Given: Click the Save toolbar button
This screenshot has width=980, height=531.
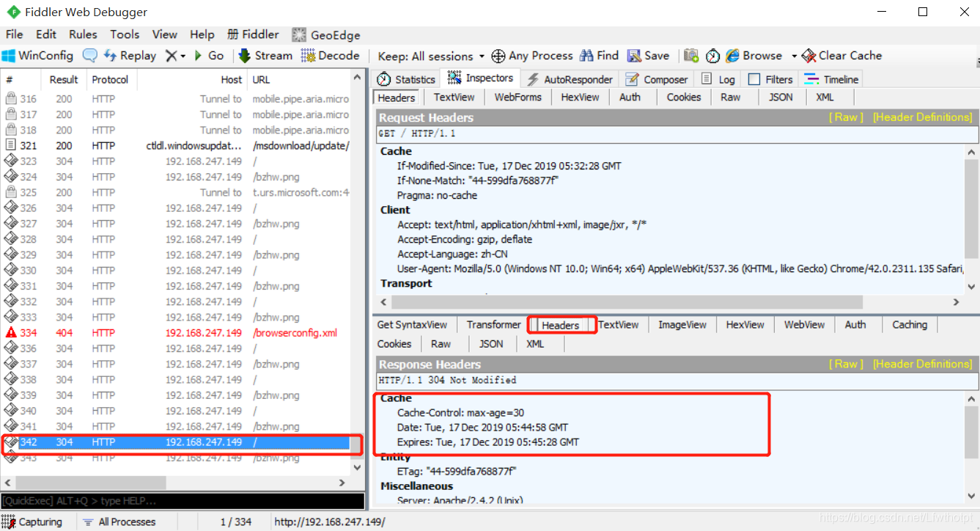Looking at the screenshot, I should 648,56.
